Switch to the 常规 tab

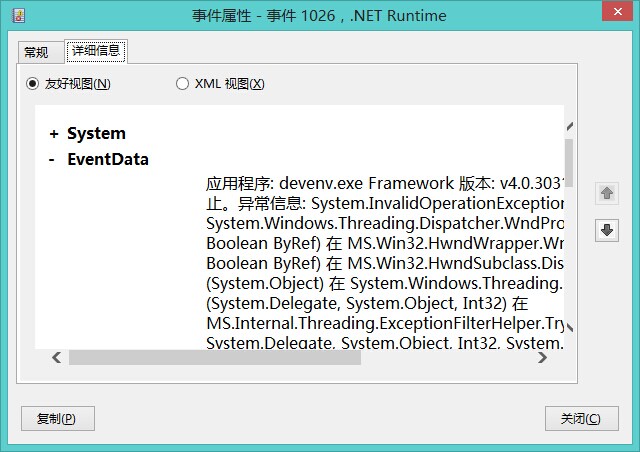pos(36,53)
